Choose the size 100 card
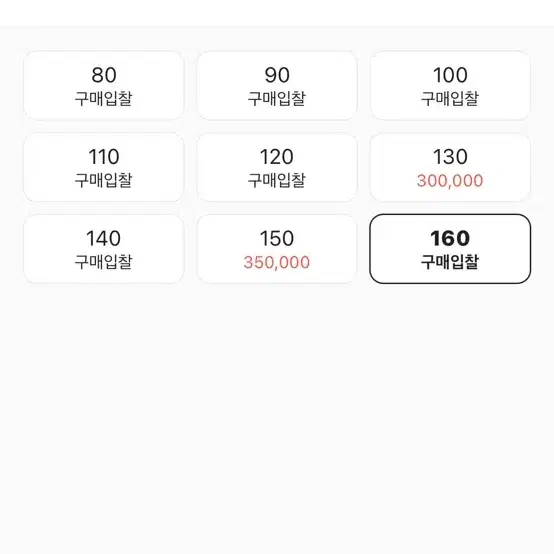Viewport: 554px width, 554px height. click(450, 86)
